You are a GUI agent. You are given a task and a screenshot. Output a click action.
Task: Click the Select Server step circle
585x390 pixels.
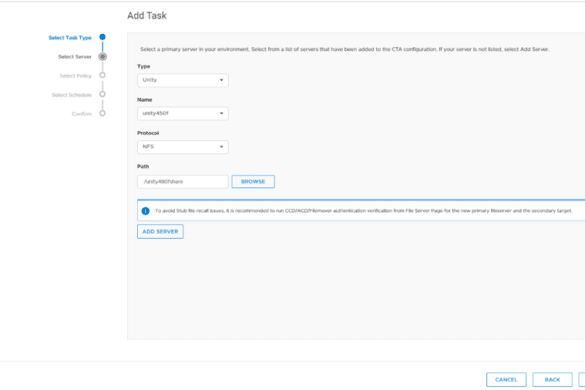pyautogui.click(x=103, y=57)
